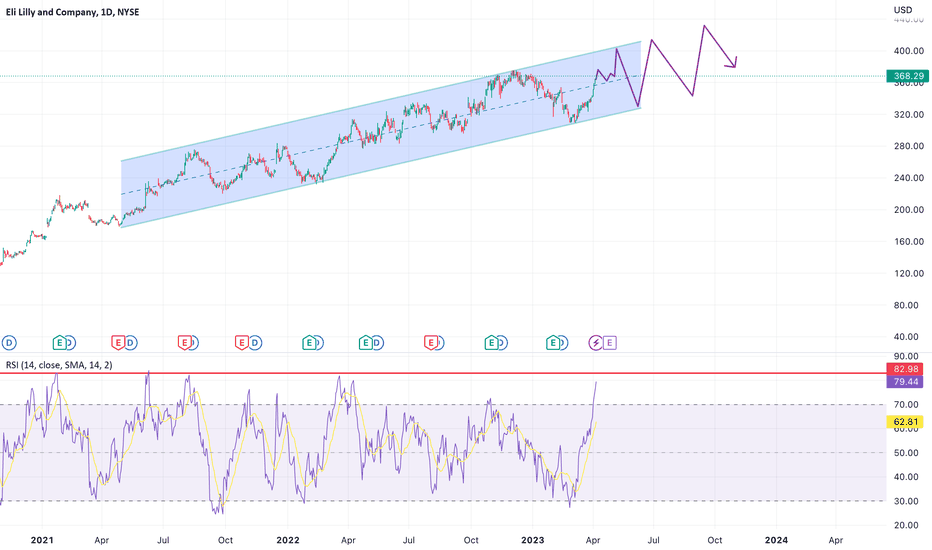Open the green earnings E marker near April 2022

click(x=366, y=342)
